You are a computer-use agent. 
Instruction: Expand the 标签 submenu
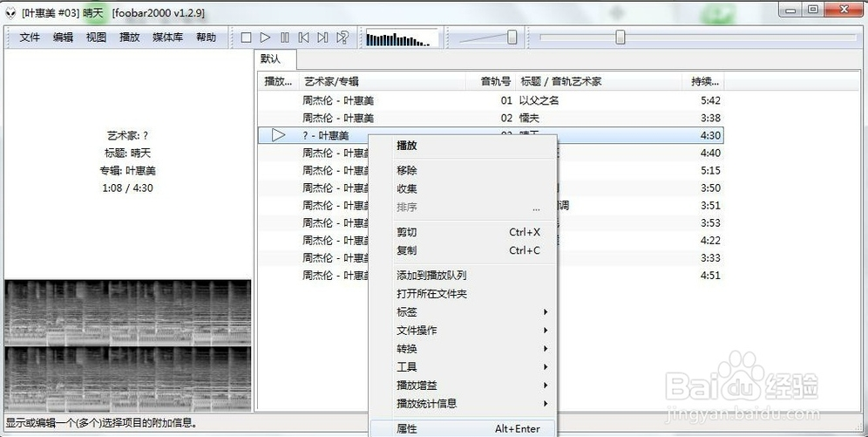(x=462, y=311)
